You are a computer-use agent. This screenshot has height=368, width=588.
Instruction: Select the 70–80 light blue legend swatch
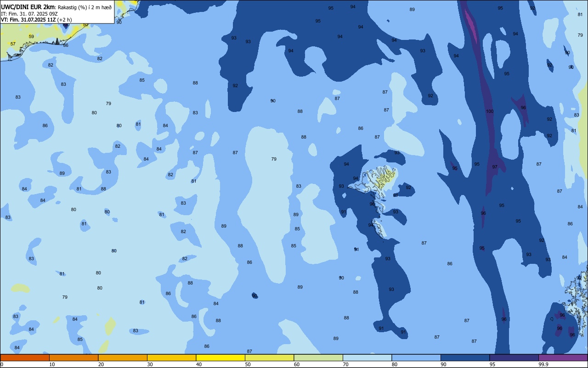pyautogui.click(x=367, y=357)
